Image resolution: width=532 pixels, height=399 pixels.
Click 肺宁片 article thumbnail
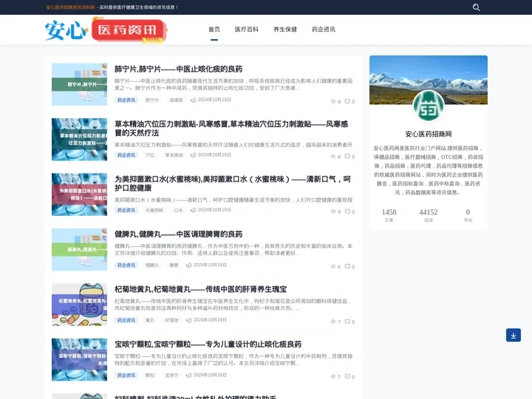79,84
